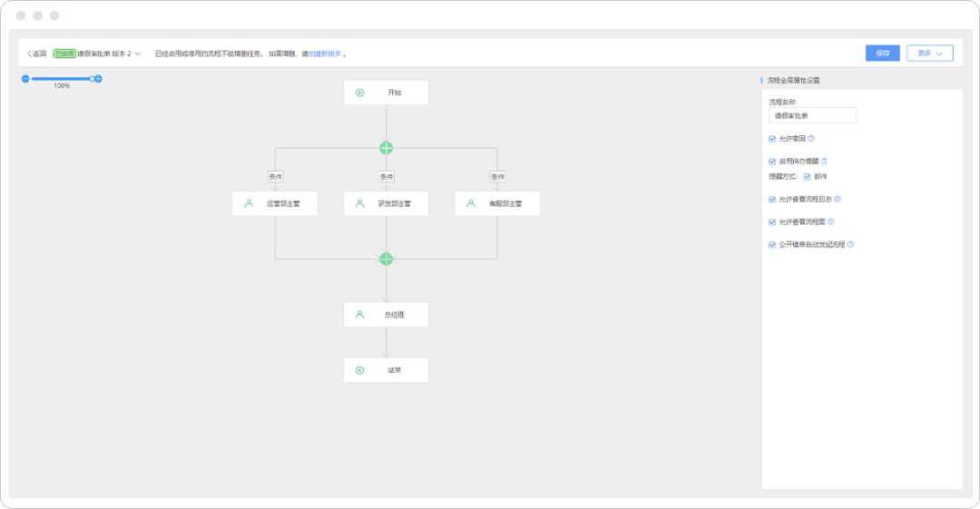Click the 流程名称 input field

click(812, 116)
